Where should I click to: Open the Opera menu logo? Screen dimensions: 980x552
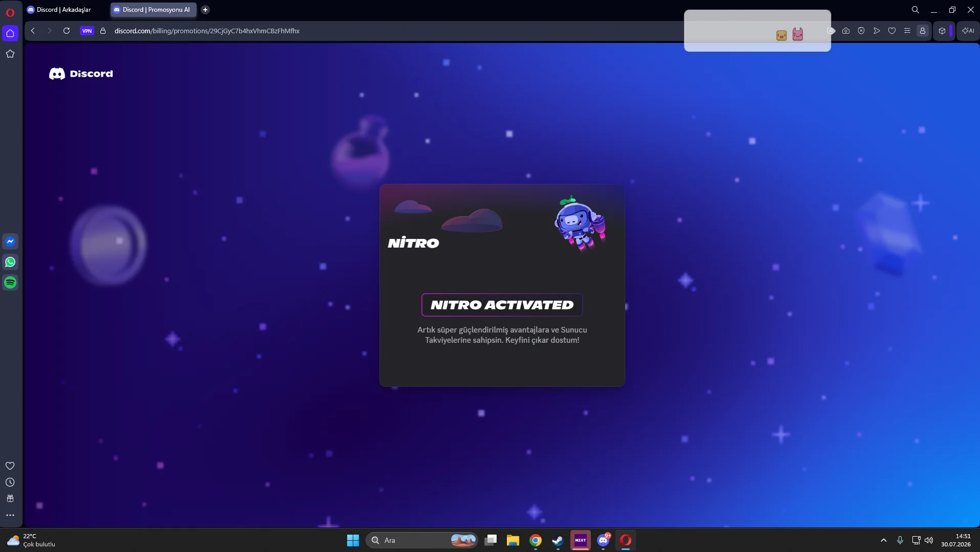(10, 12)
